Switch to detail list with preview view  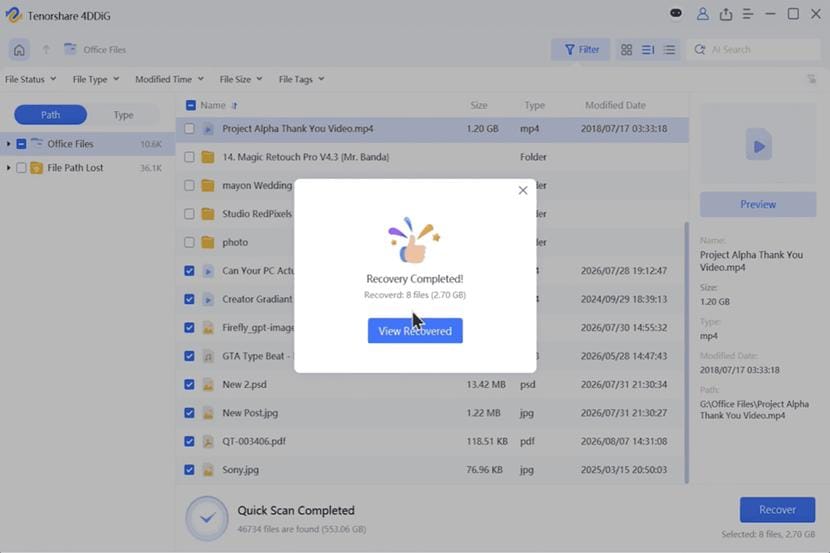tap(648, 50)
